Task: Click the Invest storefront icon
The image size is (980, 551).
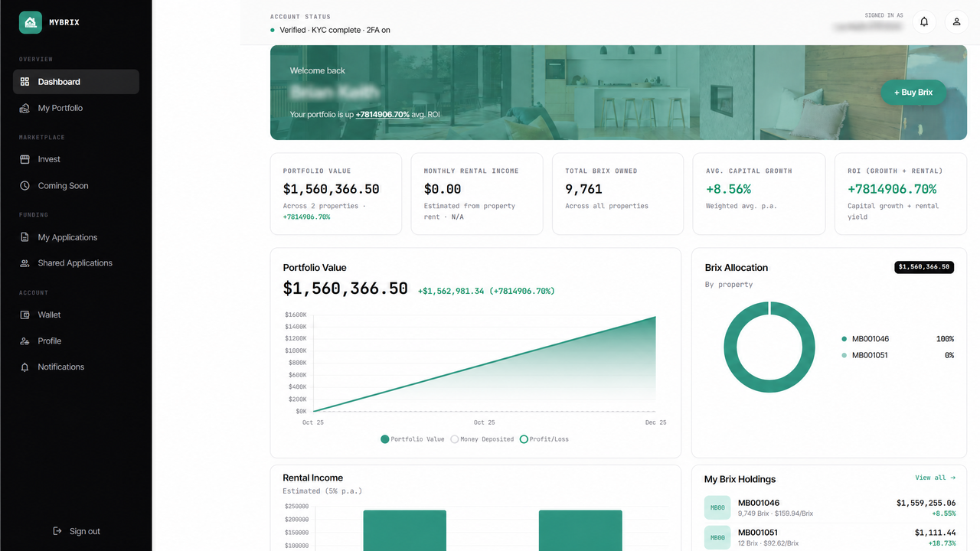Action: pos(24,159)
